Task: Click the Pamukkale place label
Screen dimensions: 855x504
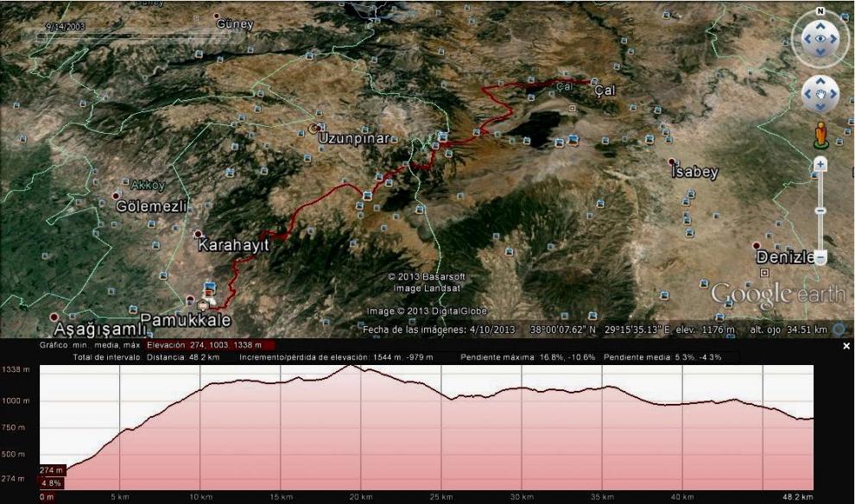Action: (x=179, y=320)
